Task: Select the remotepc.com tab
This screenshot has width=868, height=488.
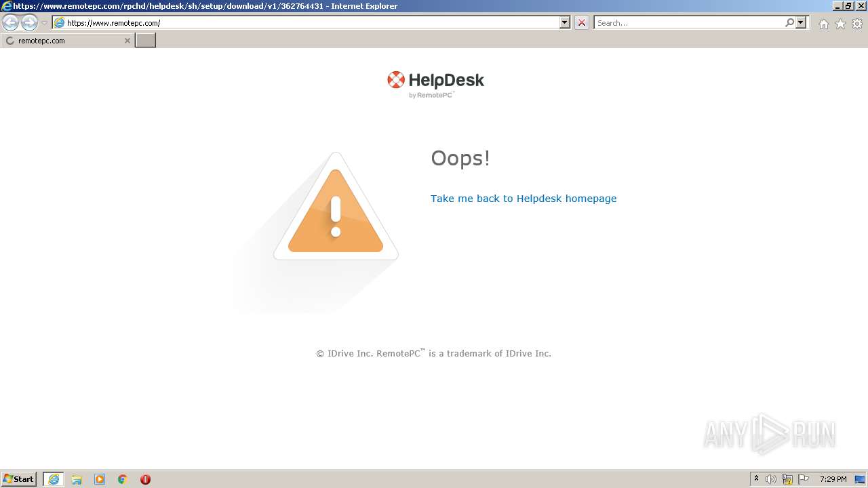Action: pyautogui.click(x=67, y=41)
